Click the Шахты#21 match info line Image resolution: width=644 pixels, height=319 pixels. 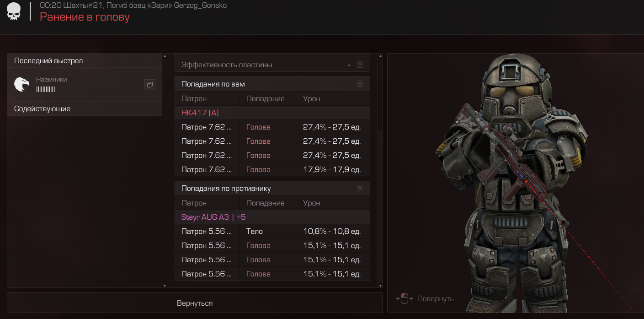click(133, 5)
